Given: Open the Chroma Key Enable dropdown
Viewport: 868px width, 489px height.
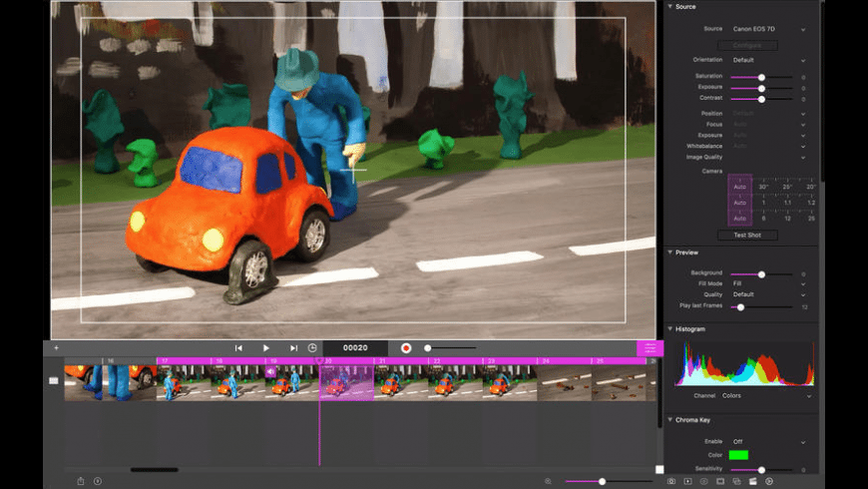Looking at the screenshot, I should (768, 441).
